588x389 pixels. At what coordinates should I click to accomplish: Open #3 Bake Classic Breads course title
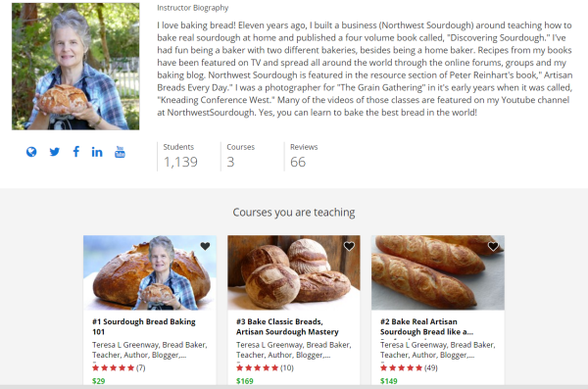(287, 326)
